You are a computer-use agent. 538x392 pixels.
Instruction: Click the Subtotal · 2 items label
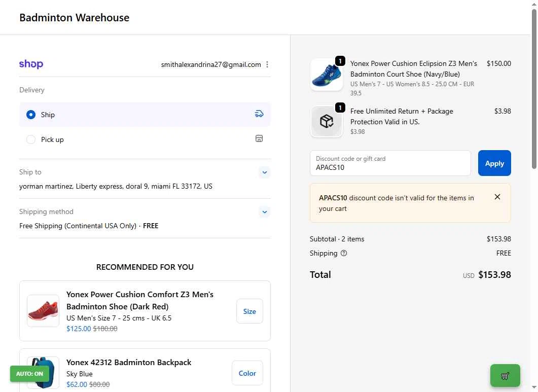pyautogui.click(x=337, y=239)
